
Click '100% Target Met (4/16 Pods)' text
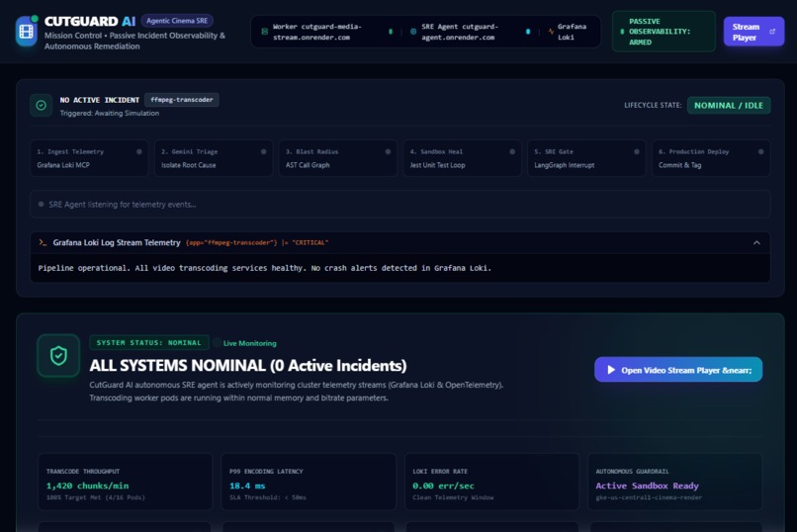pyautogui.click(x=96, y=497)
